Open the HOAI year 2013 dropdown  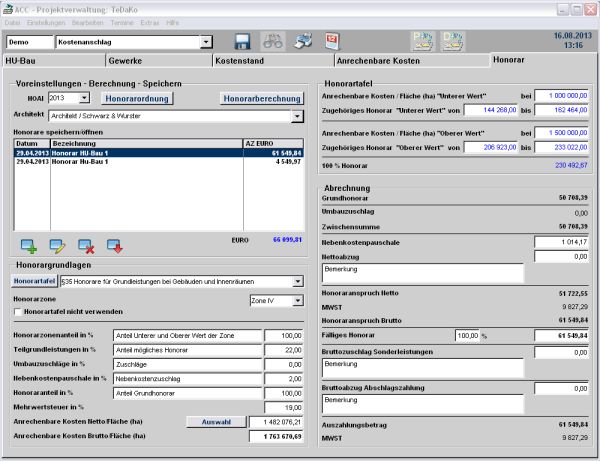point(83,98)
